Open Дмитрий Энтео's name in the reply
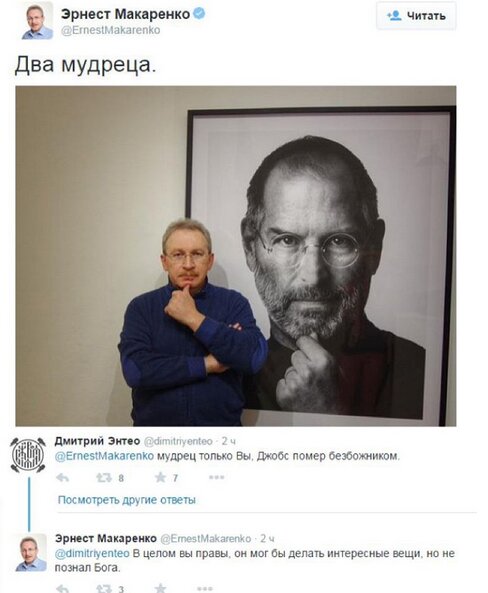488x593 pixels. coord(97,441)
